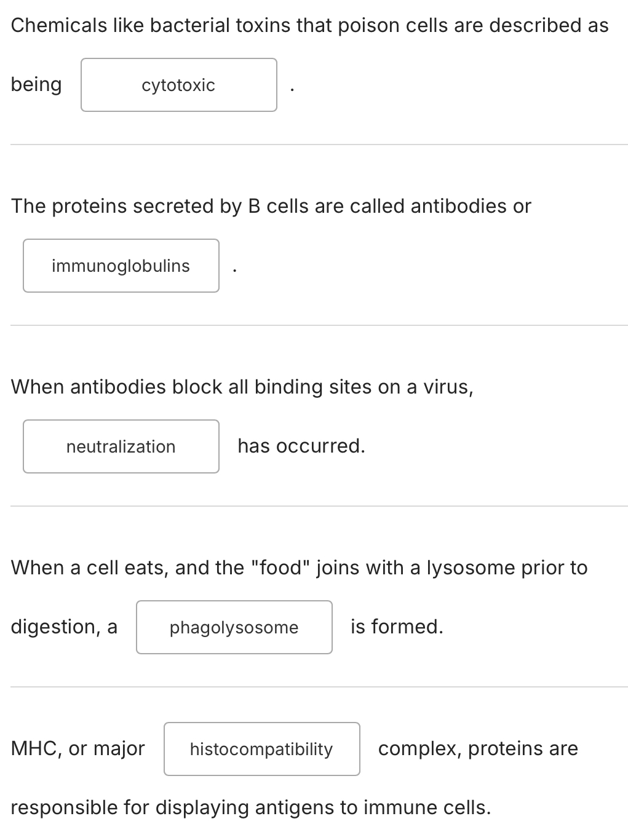Click the period after the immunoglobulins field
The image size is (628, 840).
234,271
